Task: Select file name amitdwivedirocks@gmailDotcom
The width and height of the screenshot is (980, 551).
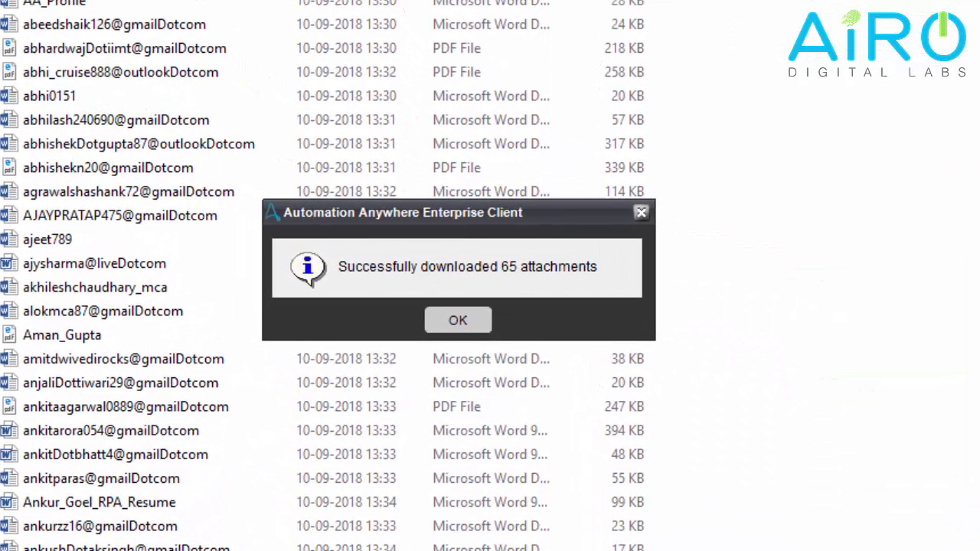Action: click(x=123, y=359)
